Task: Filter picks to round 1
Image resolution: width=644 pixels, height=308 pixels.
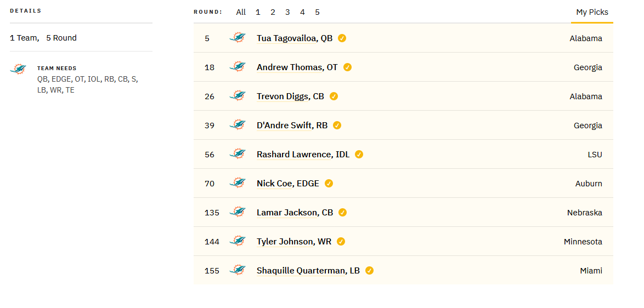Action: [x=258, y=12]
